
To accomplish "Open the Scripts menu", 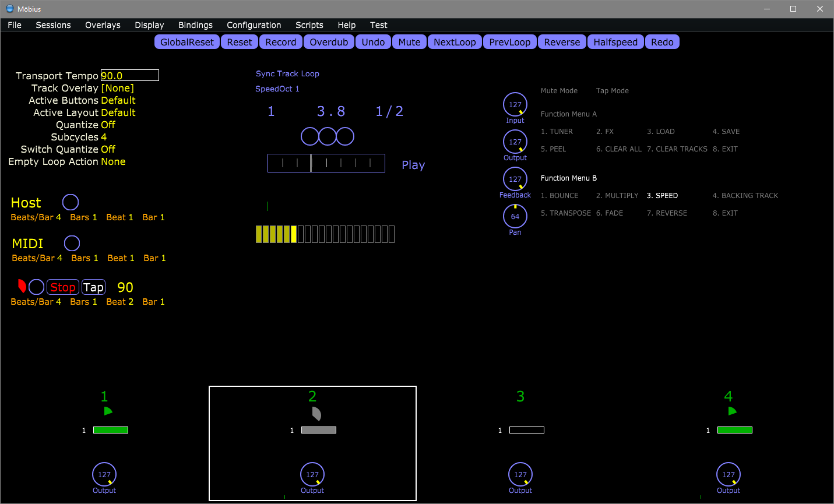I will tap(309, 25).
